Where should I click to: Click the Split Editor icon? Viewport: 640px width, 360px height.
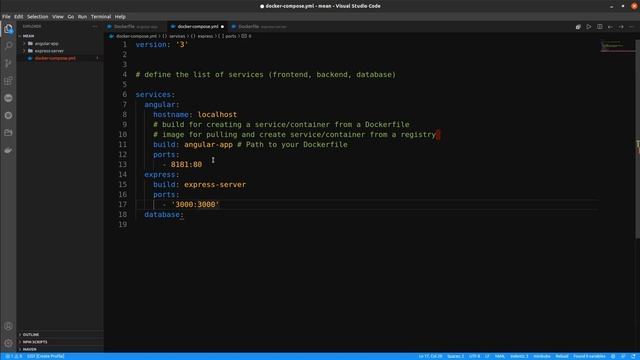(600, 27)
